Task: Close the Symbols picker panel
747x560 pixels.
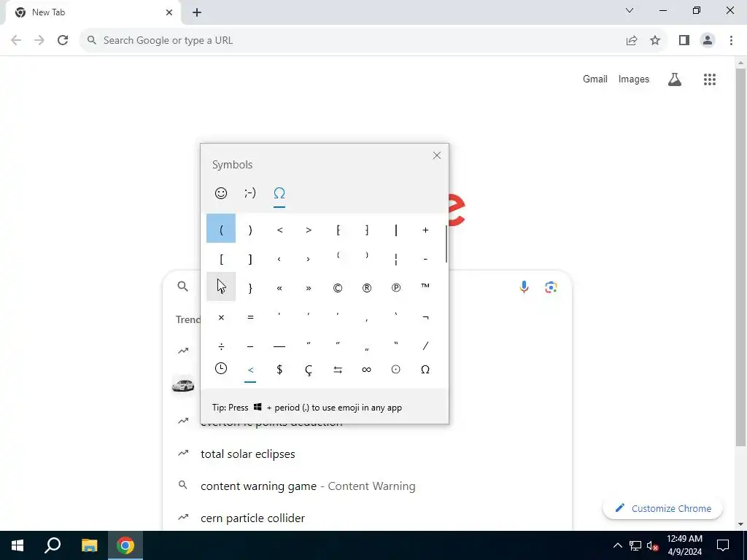Action: 436,155
